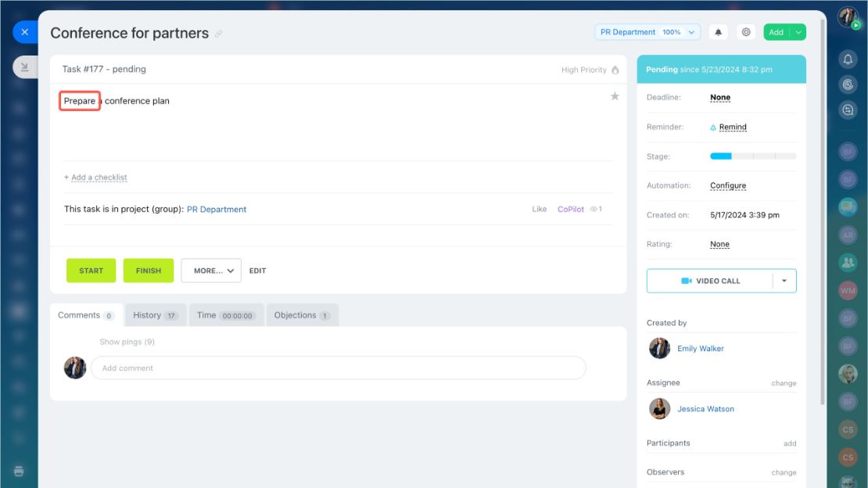Click Show pings (9)
Screen dimensions: 868x488
tap(127, 342)
